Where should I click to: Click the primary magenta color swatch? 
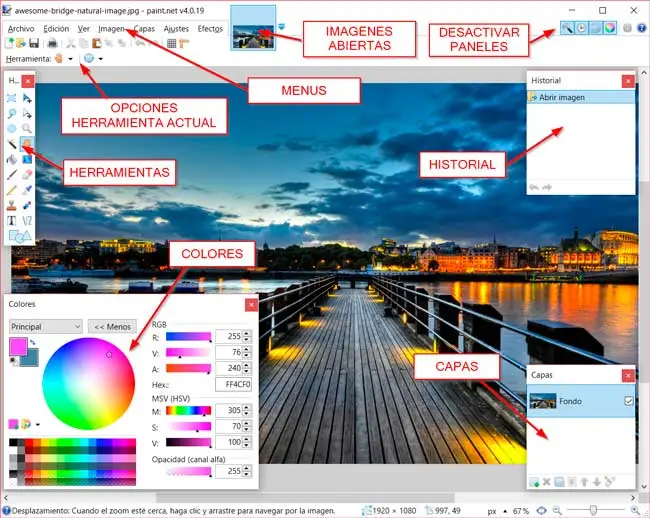pyautogui.click(x=18, y=346)
